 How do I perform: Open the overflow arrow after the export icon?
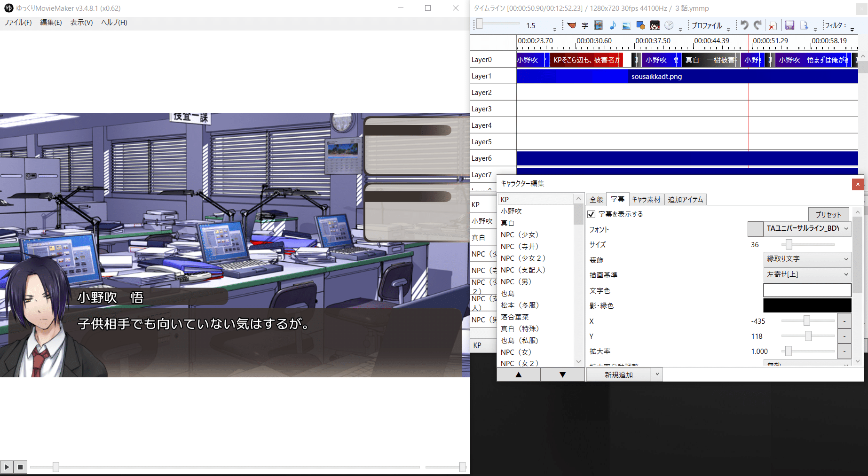815,29
